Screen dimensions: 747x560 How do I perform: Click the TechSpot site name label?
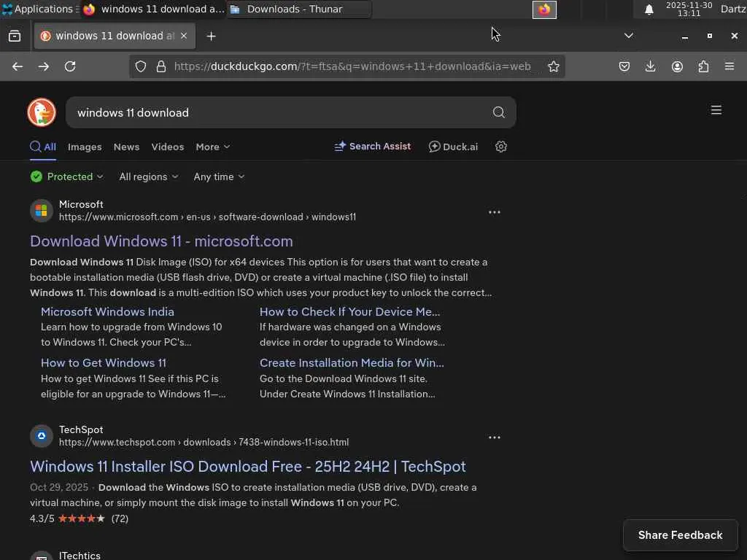(81, 429)
